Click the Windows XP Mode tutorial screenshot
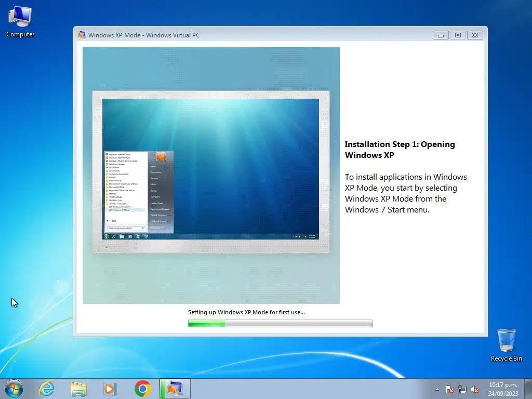Viewport: 532px width, 399px height. (211, 175)
